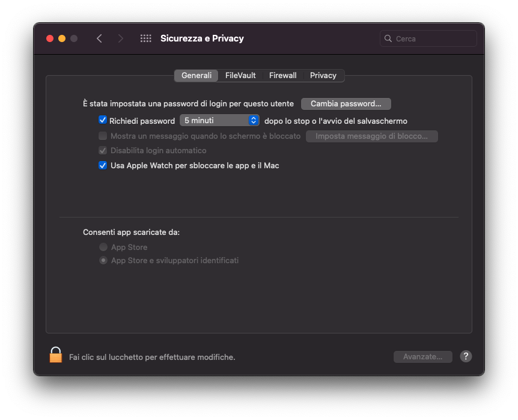Open the help question mark button
The height and width of the screenshot is (420, 518).
(466, 356)
